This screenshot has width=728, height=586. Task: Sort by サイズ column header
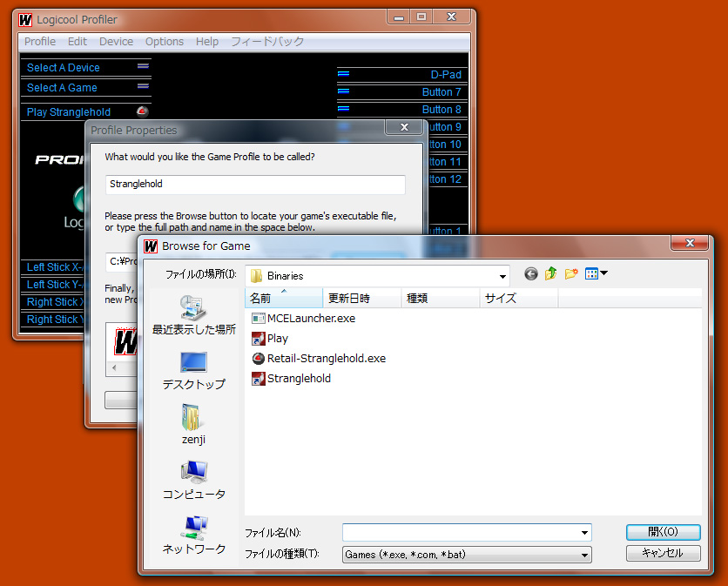pos(519,298)
